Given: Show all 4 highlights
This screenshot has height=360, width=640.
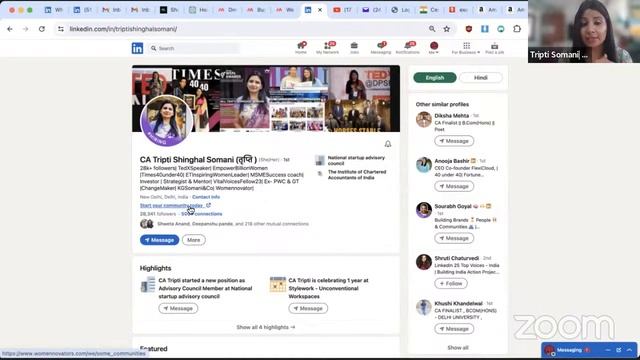Looking at the screenshot, I should pos(266,327).
